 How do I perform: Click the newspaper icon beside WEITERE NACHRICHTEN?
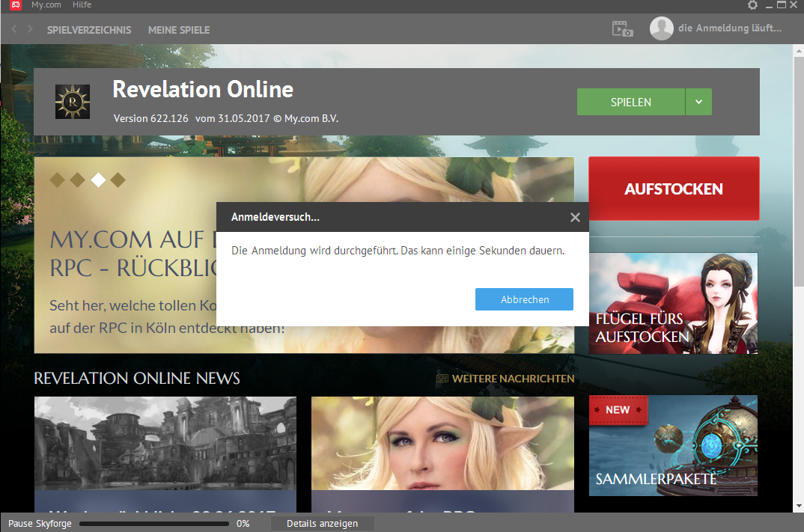point(442,379)
